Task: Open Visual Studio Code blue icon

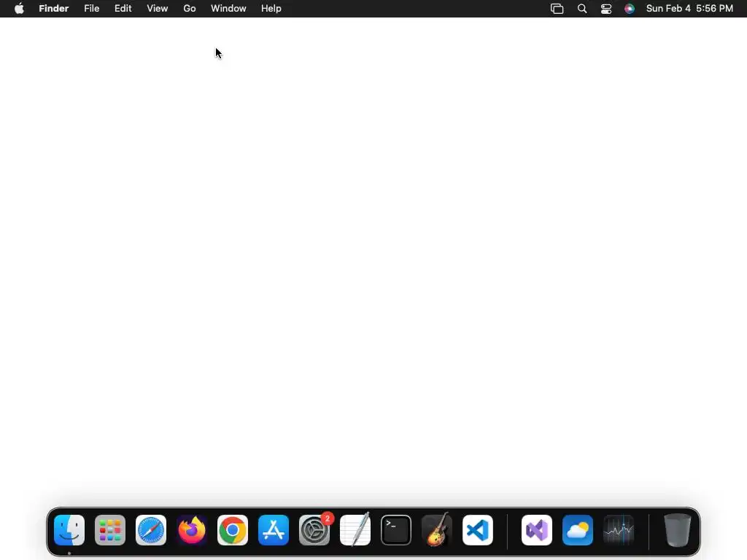Action: click(478, 530)
